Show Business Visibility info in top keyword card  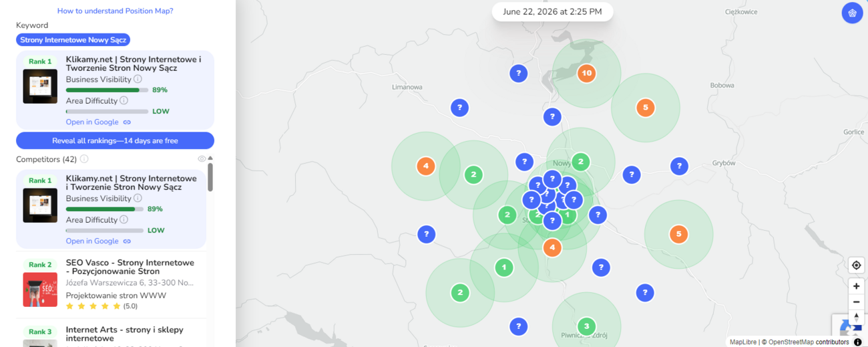(138, 79)
